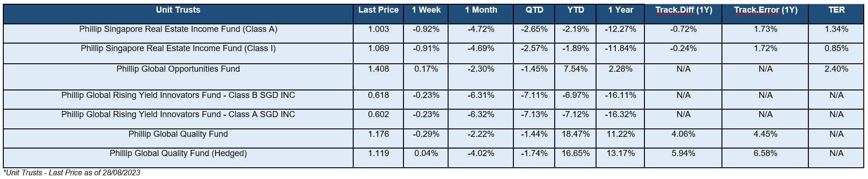Select Phillip Singapore Real Estate Income Fund (Class I)
This screenshot has height=179, width=868.
(x=178, y=48)
